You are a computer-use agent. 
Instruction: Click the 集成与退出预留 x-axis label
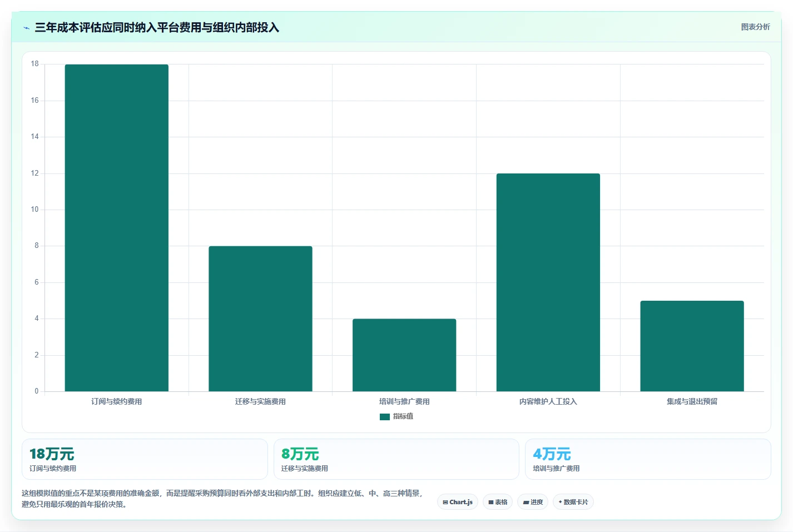coord(692,401)
